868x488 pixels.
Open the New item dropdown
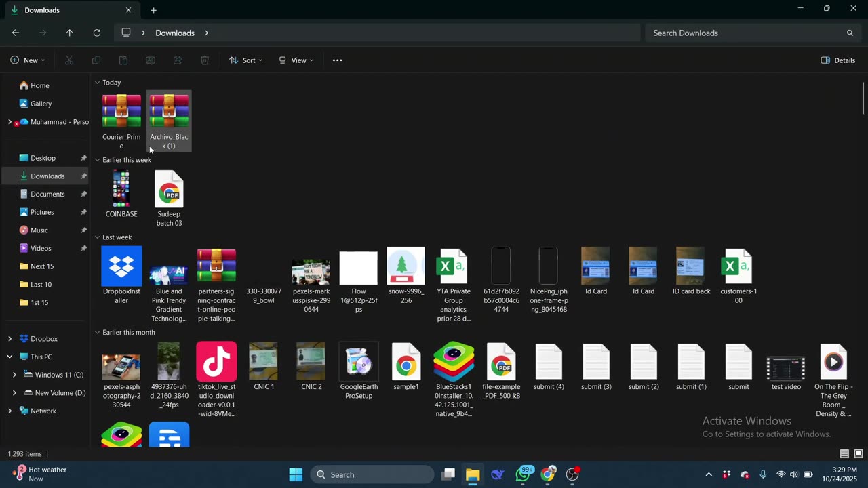pyautogui.click(x=28, y=60)
